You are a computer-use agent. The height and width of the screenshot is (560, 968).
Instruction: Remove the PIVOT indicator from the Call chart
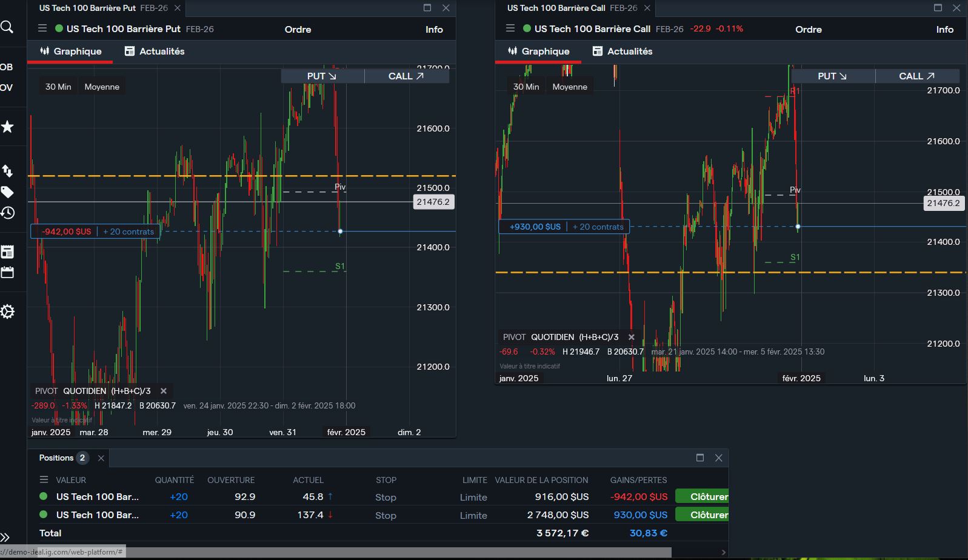pos(631,337)
